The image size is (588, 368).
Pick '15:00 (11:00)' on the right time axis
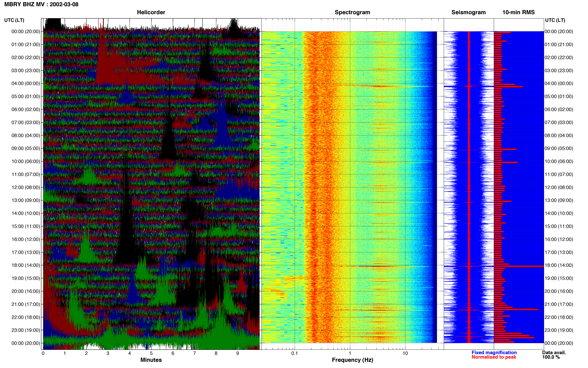[559, 226]
